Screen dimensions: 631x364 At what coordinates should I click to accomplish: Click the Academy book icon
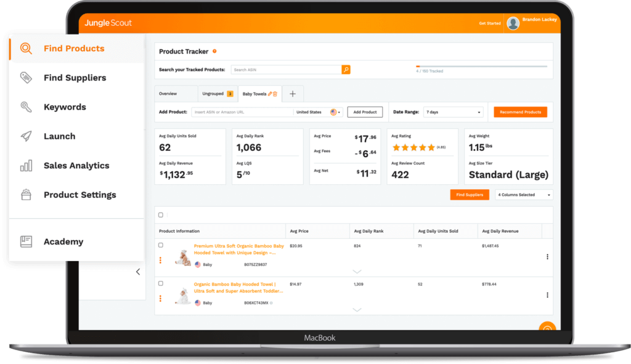tap(26, 241)
